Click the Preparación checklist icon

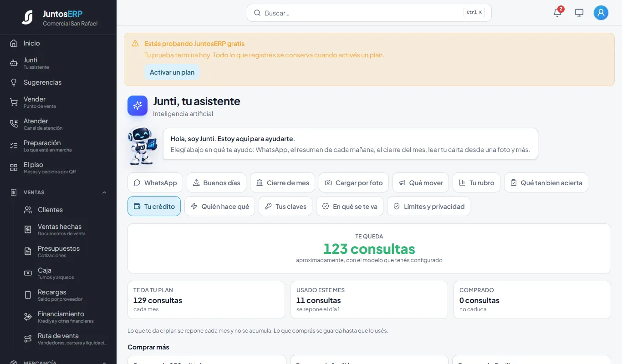14,146
